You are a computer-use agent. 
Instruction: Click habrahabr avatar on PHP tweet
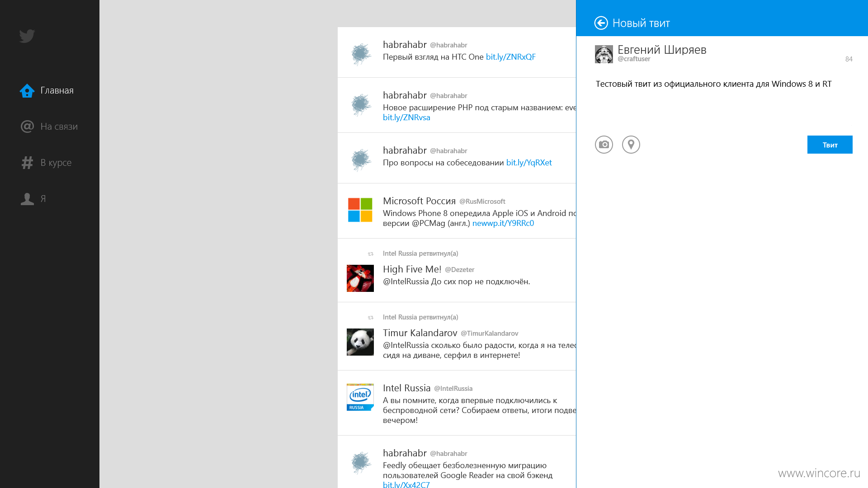pyautogui.click(x=360, y=105)
